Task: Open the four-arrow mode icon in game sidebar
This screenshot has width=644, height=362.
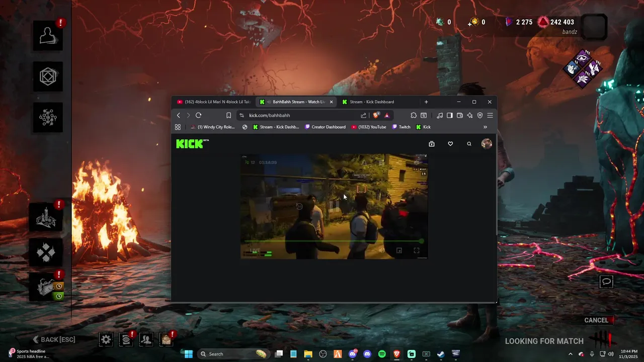Action: [46, 252]
